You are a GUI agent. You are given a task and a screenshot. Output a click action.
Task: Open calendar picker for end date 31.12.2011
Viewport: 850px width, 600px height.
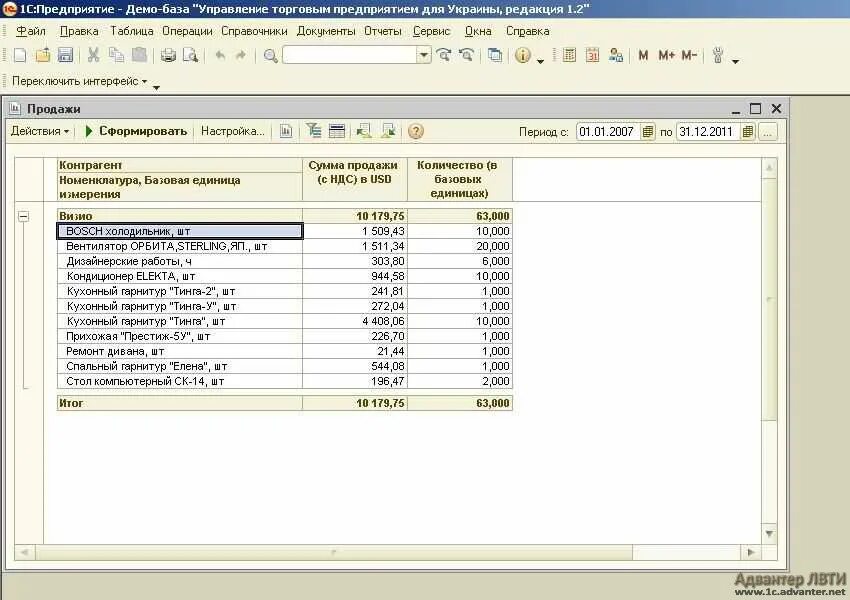748,132
